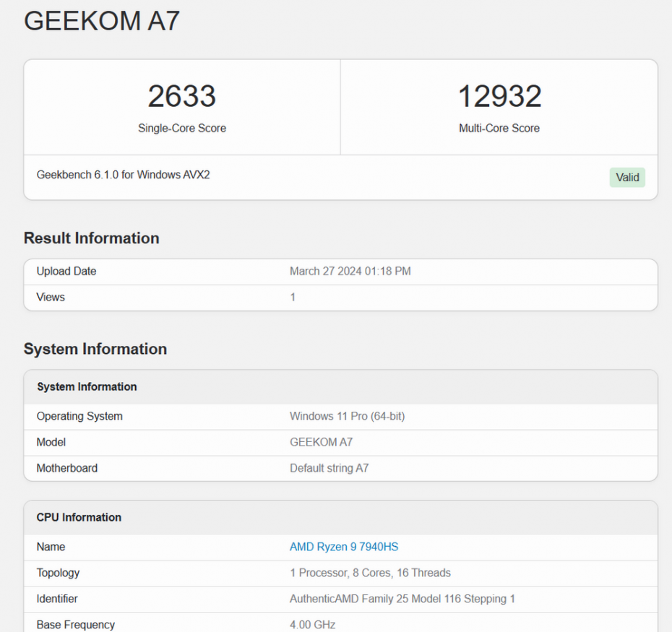Click the CPU Information table header
The height and width of the screenshot is (632, 672).
79,517
